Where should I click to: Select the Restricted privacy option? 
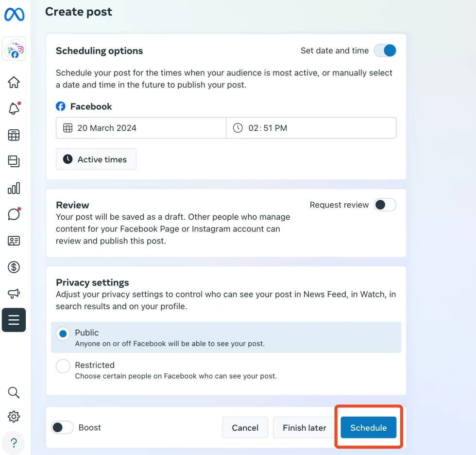coord(63,366)
